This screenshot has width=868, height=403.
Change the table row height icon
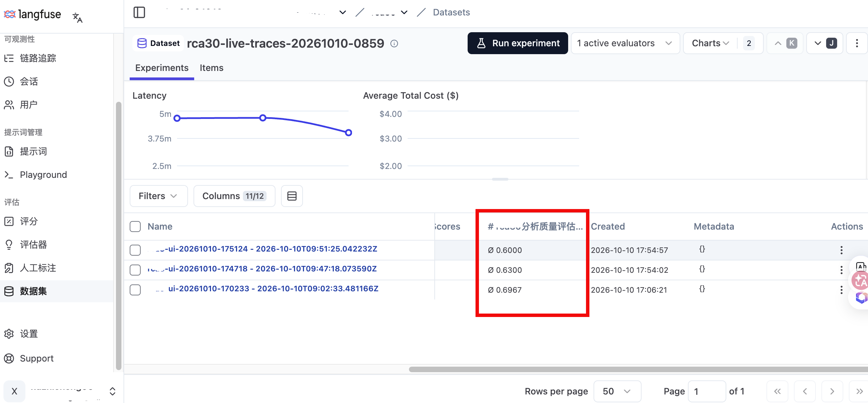pyautogui.click(x=292, y=196)
